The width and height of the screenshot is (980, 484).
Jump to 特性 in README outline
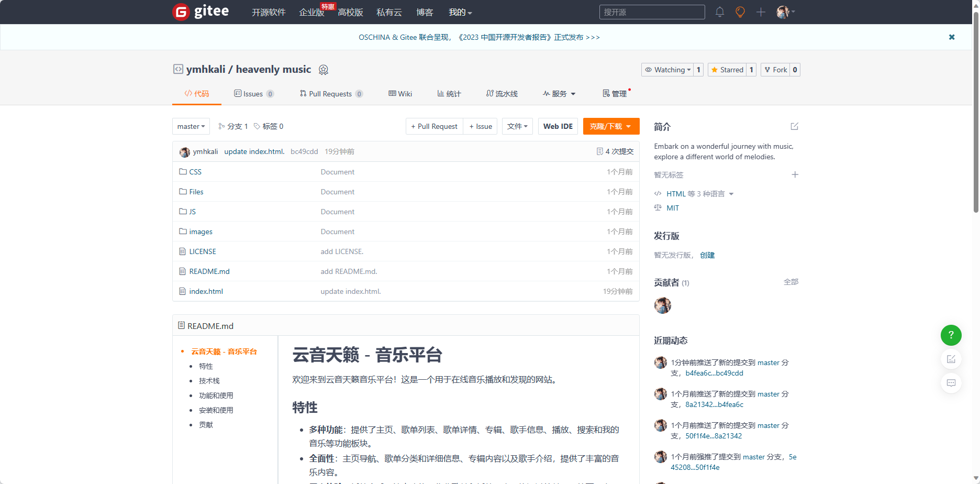tap(206, 366)
